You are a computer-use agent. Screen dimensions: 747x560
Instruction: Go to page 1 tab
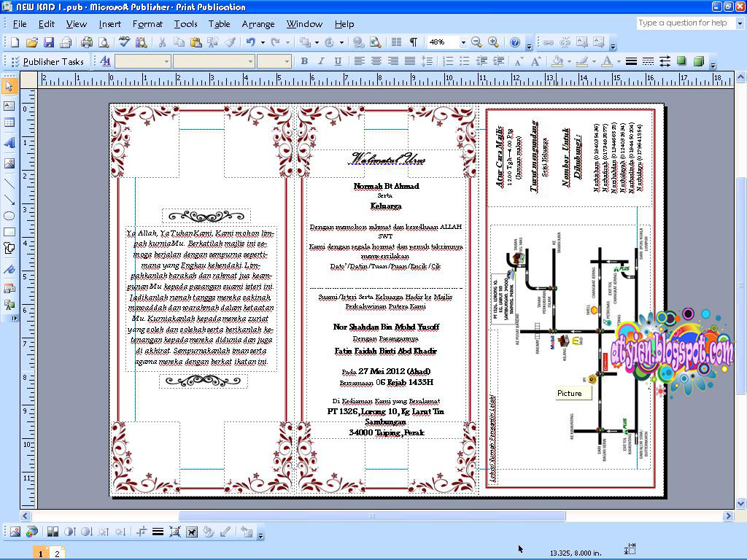41,553
